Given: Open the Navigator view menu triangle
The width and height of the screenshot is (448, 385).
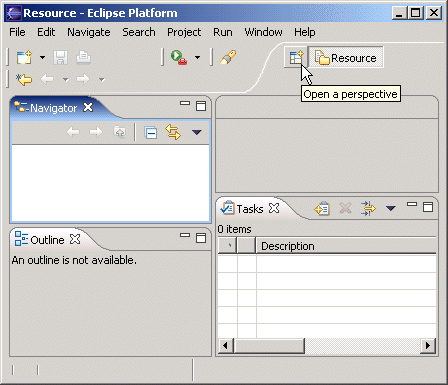Looking at the screenshot, I should (x=197, y=132).
